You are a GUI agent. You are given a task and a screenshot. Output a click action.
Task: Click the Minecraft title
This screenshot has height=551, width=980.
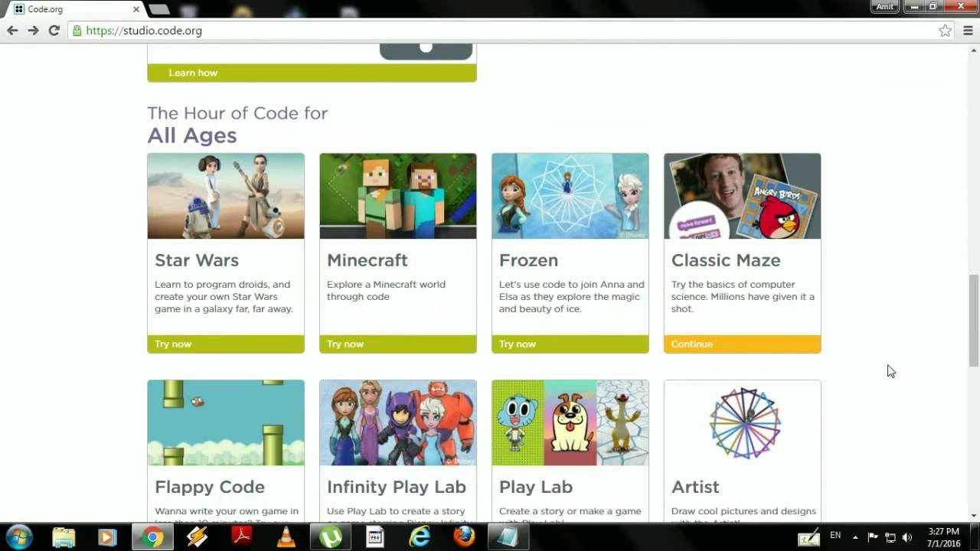(367, 260)
